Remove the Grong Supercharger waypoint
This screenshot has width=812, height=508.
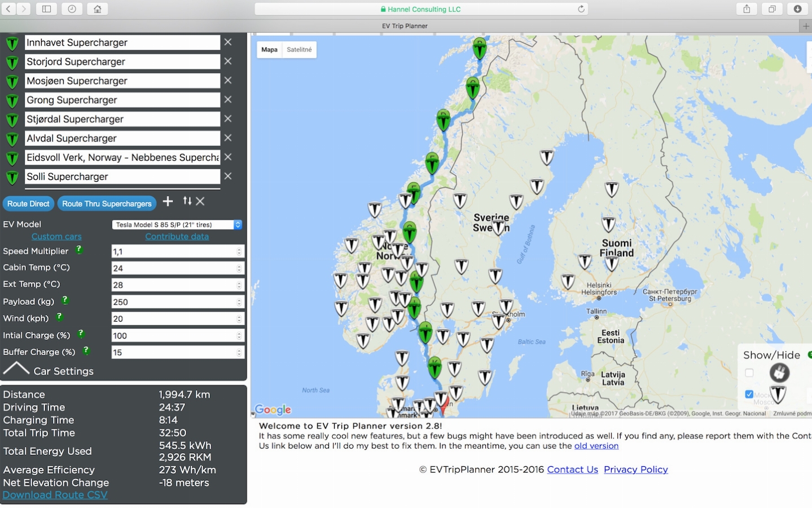pyautogui.click(x=228, y=100)
